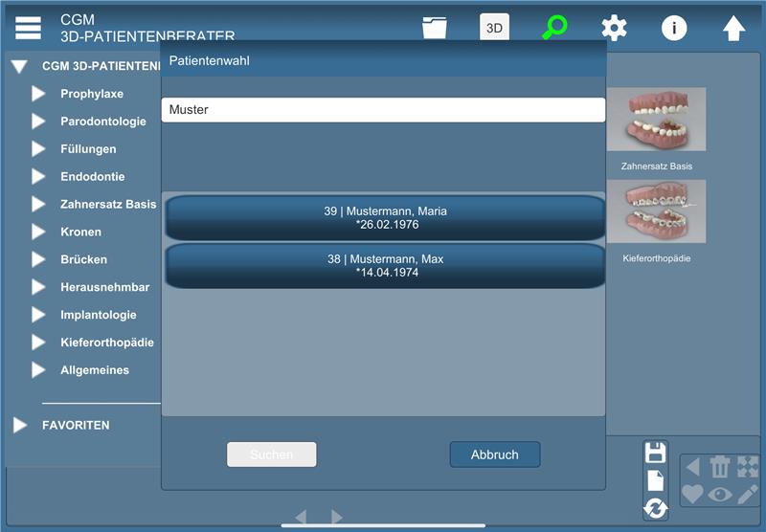Click the Kieferorthopädie thumbnail caption

(x=657, y=258)
